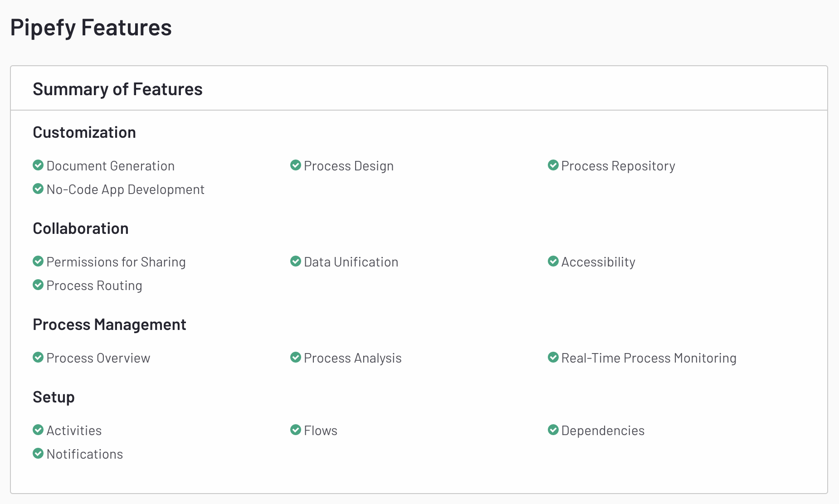This screenshot has height=504, width=839.
Task: Click the 'Setup' section heading
Action: pyautogui.click(x=54, y=397)
